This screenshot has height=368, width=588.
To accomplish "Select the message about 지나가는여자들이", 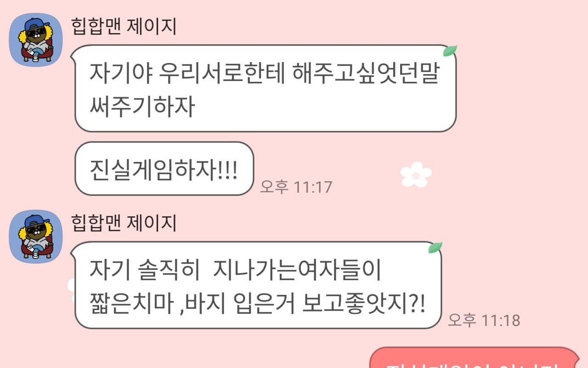I will [258, 285].
